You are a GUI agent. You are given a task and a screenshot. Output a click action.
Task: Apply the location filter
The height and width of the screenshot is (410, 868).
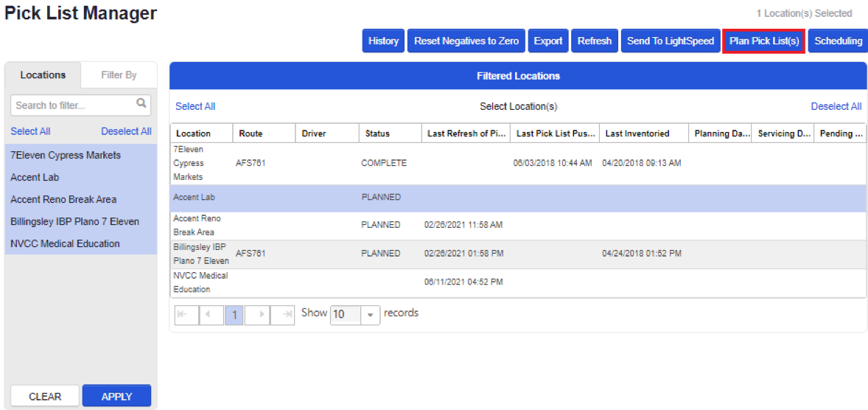[116, 396]
